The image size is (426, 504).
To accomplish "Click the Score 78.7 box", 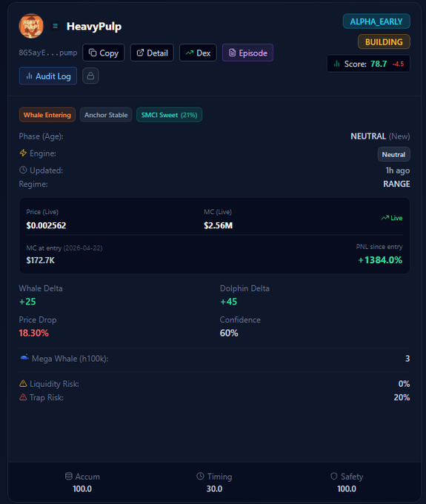I will tap(368, 64).
